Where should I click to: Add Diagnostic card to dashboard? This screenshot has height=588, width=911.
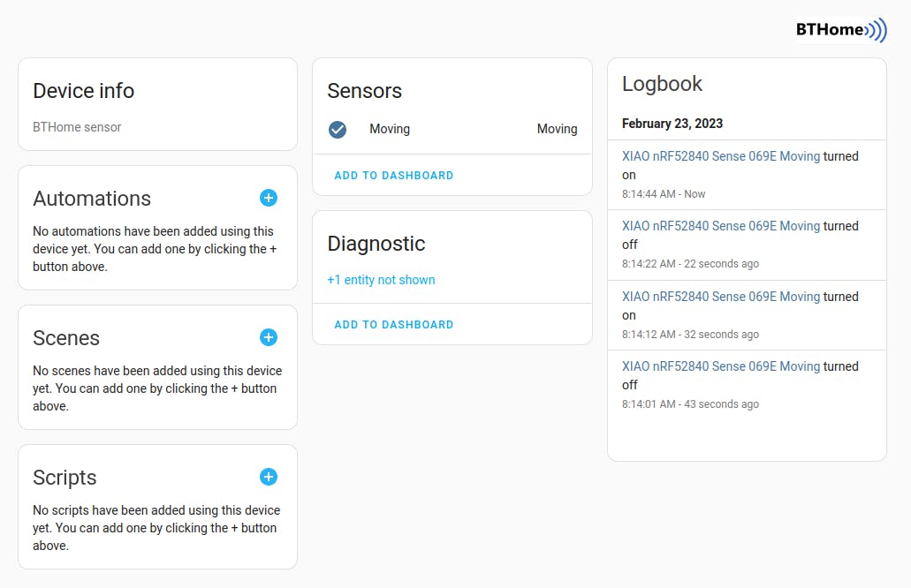tap(393, 325)
